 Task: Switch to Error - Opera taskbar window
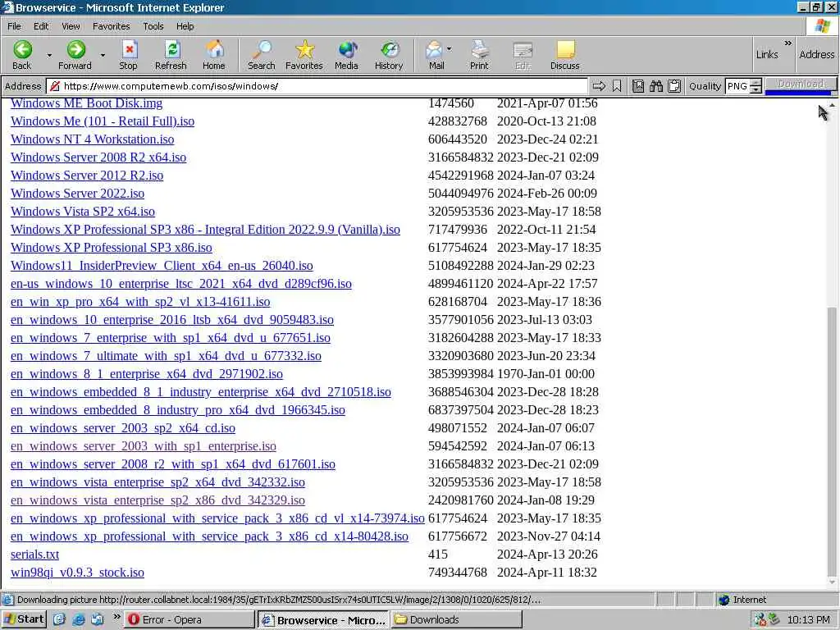pos(189,620)
